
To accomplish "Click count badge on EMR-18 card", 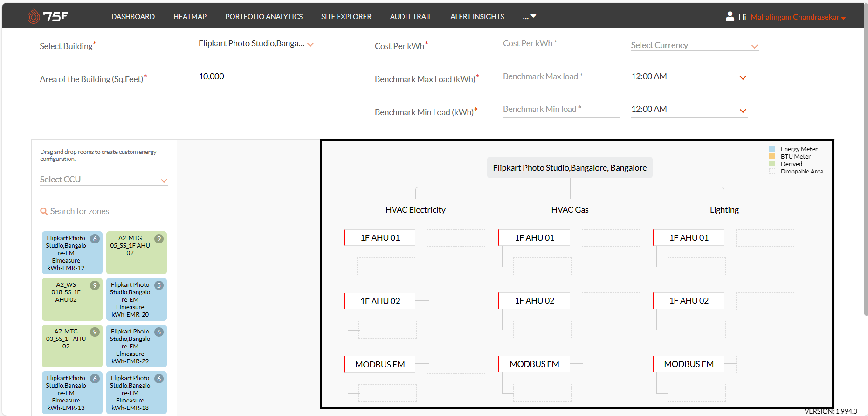I will pyautogui.click(x=159, y=379).
